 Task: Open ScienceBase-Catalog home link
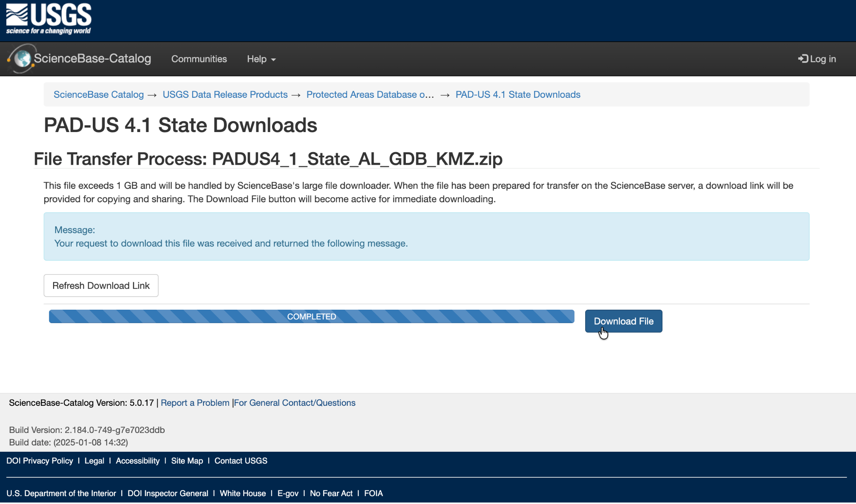92,59
